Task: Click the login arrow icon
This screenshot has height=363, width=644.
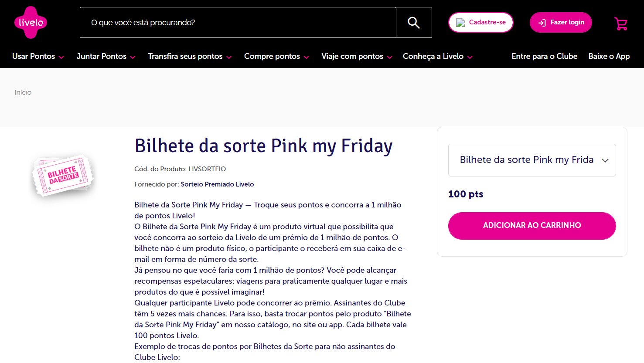Action: point(542,23)
